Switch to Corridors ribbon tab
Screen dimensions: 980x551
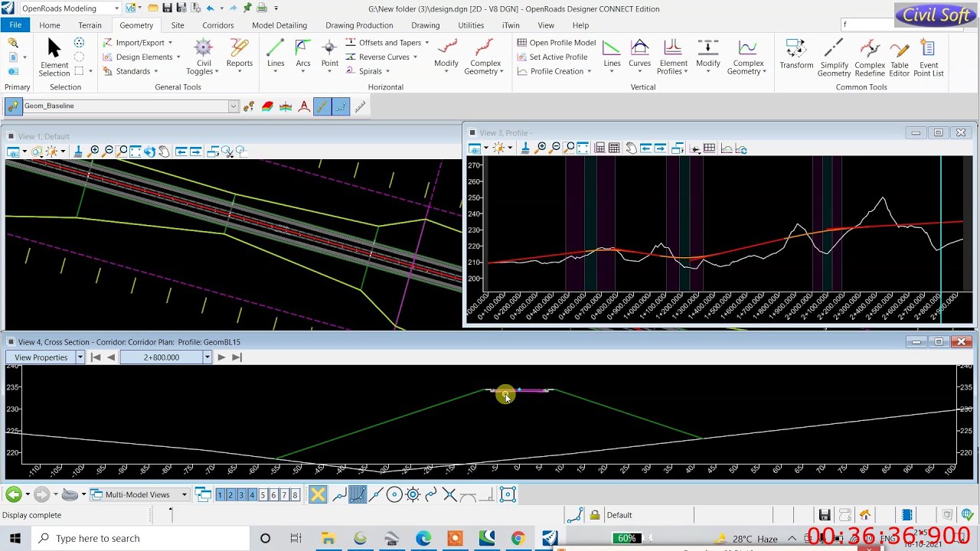(x=218, y=25)
